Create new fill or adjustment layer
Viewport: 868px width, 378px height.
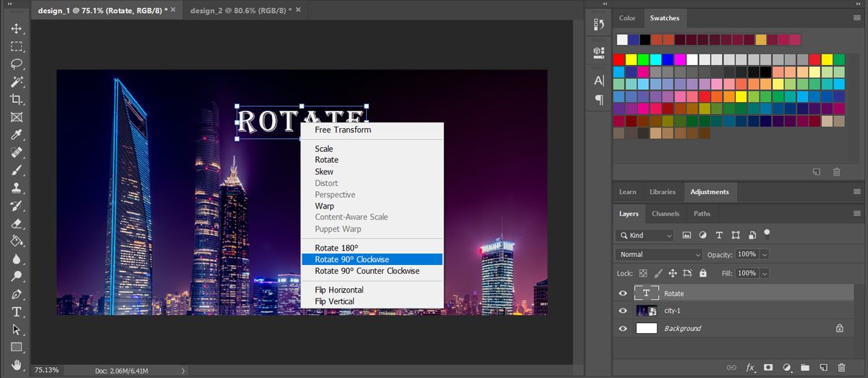[x=786, y=367]
